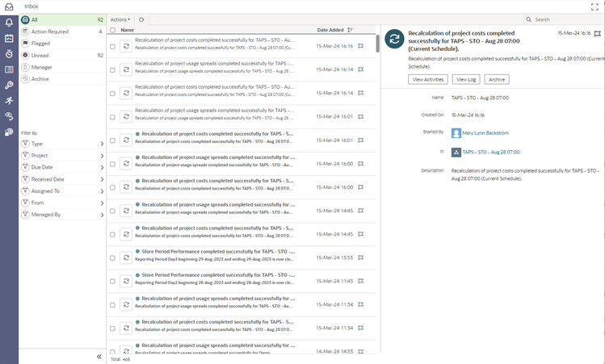Click the stopwatch icon in sidebar
The width and height of the screenshot is (605, 364).
pyautogui.click(x=9, y=53)
